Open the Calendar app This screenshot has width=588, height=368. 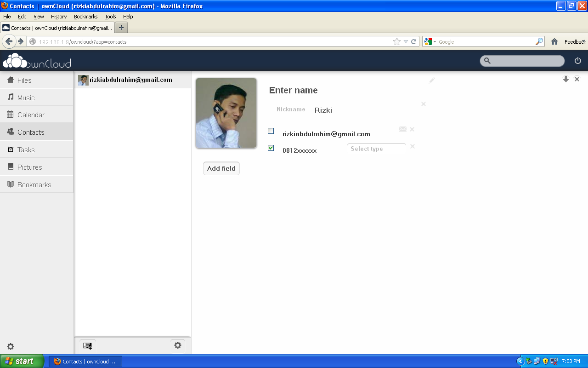coord(37,115)
